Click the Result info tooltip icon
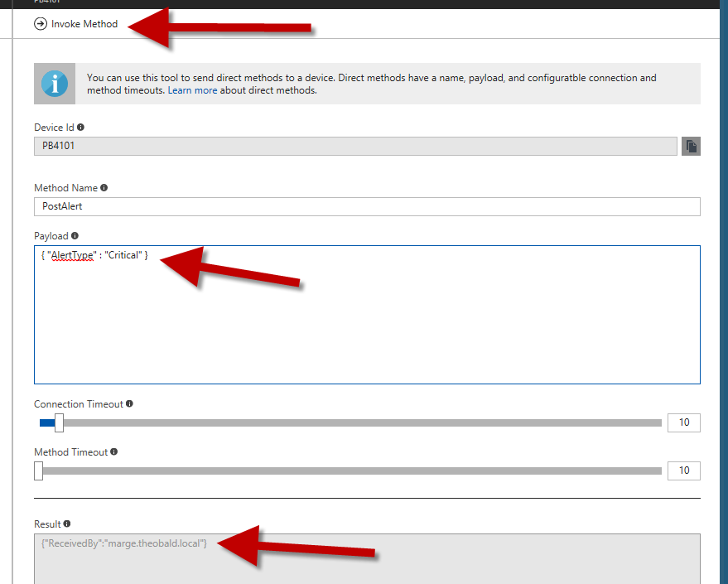The width and height of the screenshot is (728, 584). (67, 524)
